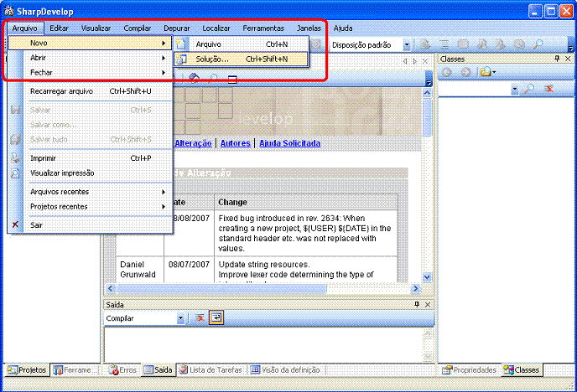The image size is (577, 392).
Task: Click the Arquivo menu bar item
Action: click(24, 28)
